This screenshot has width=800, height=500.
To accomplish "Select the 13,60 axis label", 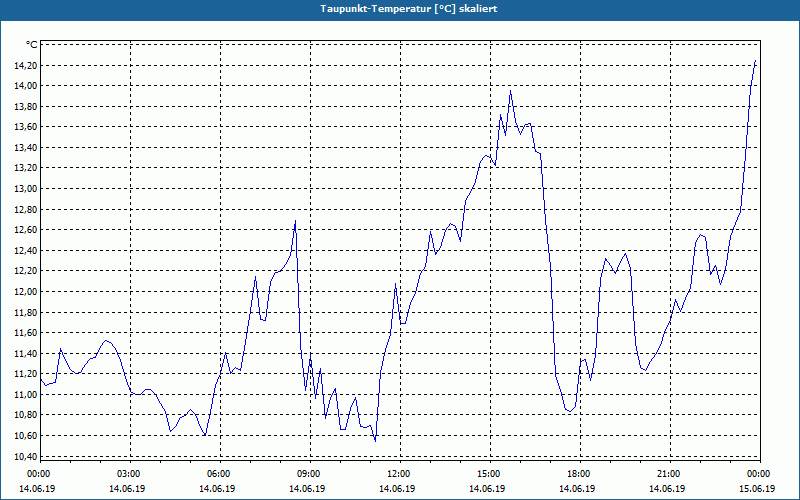I will [27, 127].
